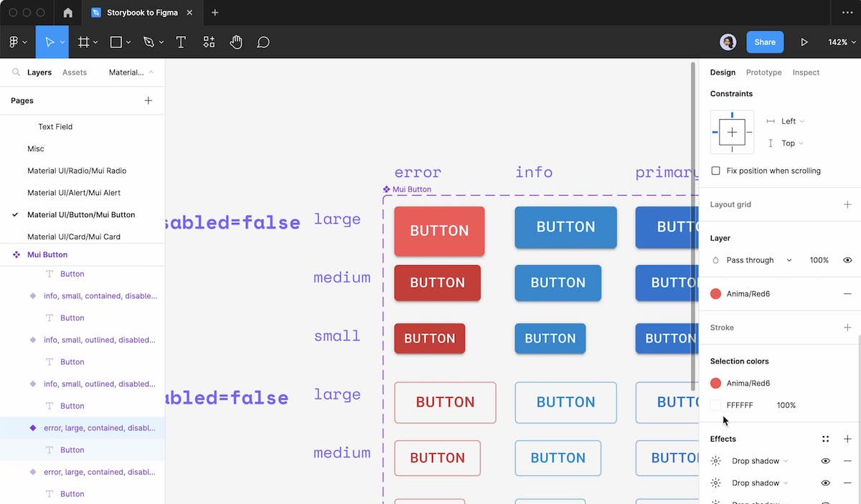861x504 pixels.
Task: Select the Material UI/Card/Mui Card page
Action: pos(74,237)
